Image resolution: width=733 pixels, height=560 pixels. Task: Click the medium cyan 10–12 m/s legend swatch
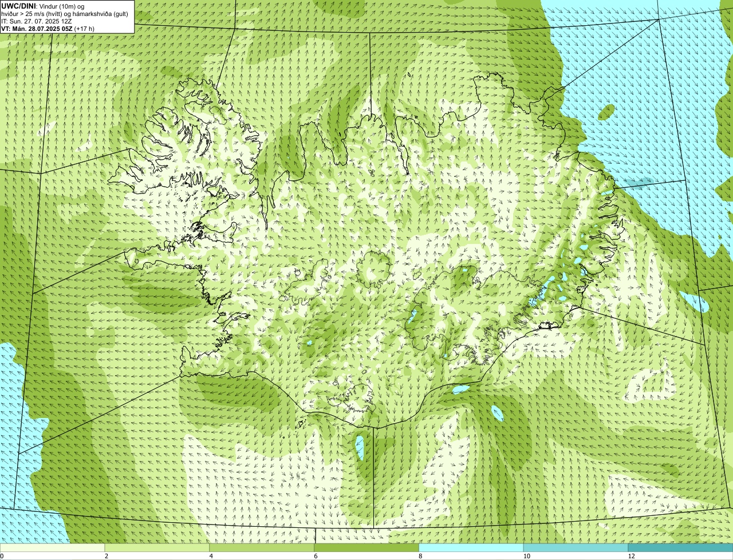pyautogui.click(x=576, y=547)
